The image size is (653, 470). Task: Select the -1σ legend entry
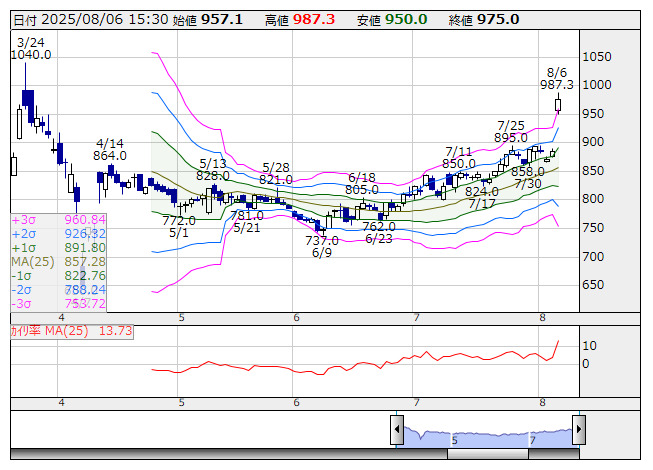coord(58,276)
